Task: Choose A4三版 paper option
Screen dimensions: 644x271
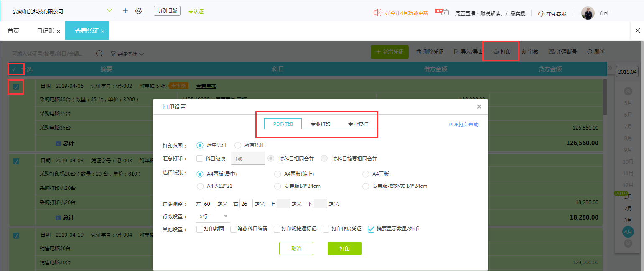Action: [x=366, y=174]
